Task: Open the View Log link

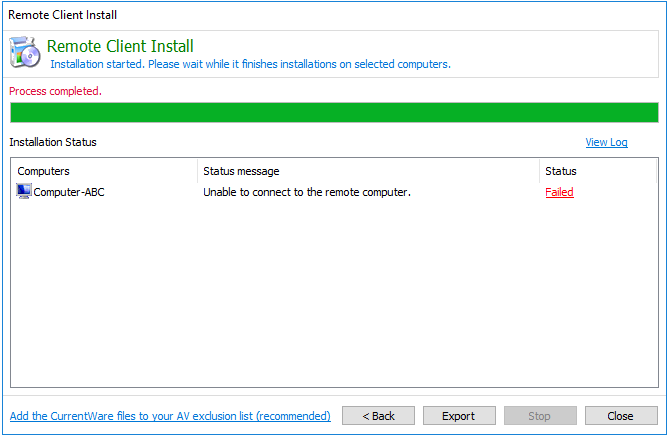Action: click(x=606, y=142)
